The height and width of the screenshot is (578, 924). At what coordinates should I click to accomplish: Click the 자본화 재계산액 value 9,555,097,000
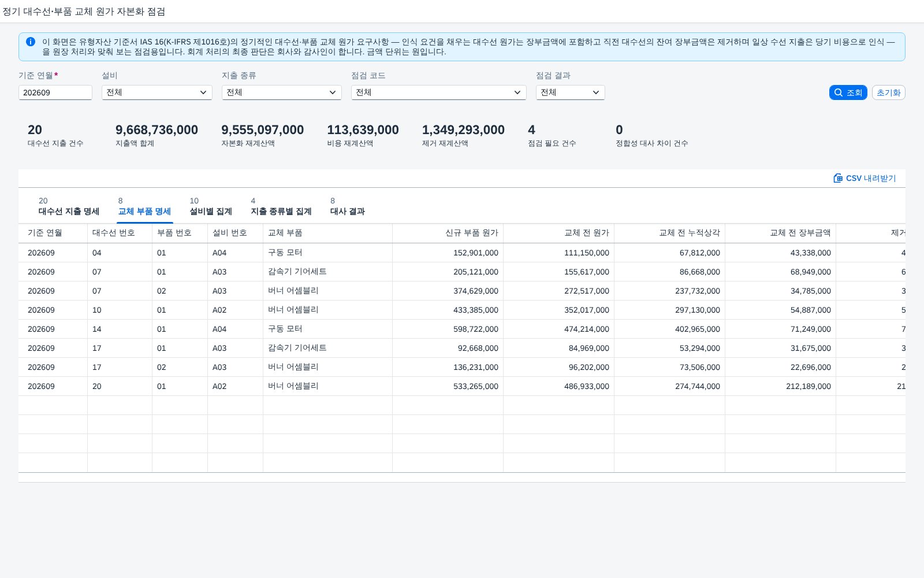[x=263, y=130]
